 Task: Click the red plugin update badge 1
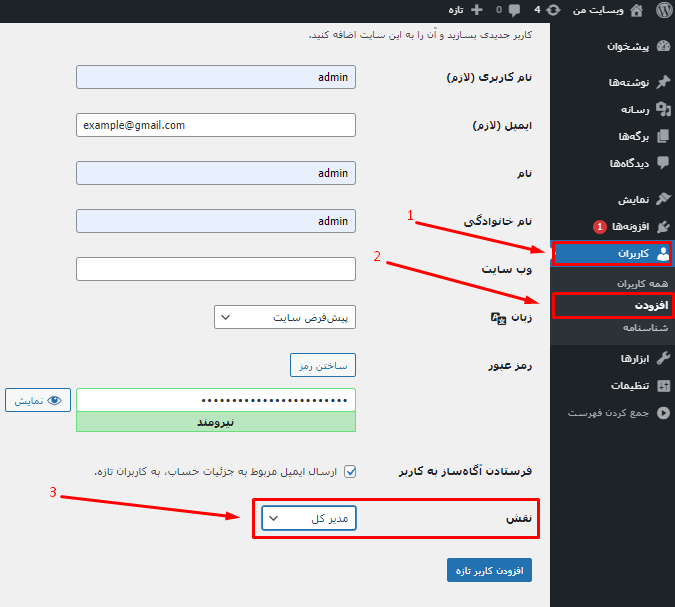point(600,226)
